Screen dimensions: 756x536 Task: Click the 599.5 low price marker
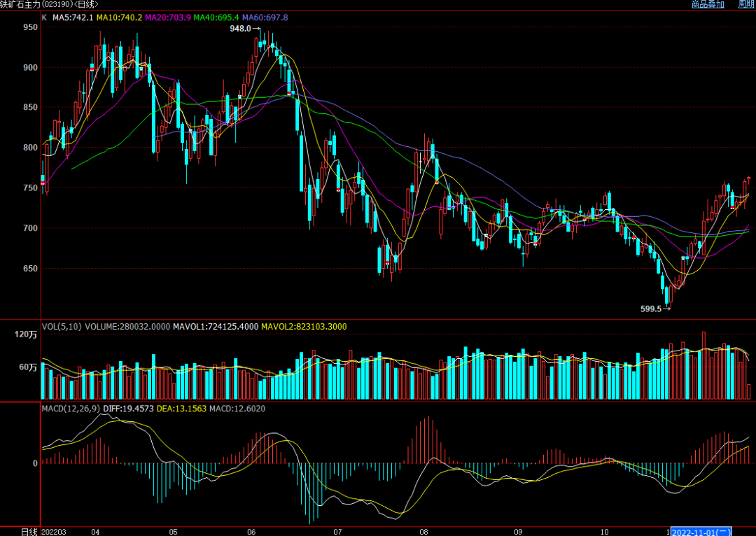pos(651,309)
